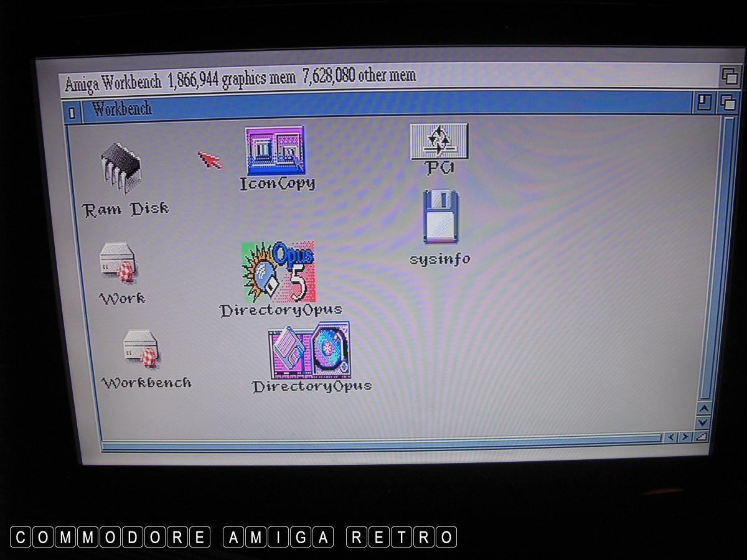Toggle the Workbench window zoom gadget
This screenshot has width=747, height=560.
704,101
